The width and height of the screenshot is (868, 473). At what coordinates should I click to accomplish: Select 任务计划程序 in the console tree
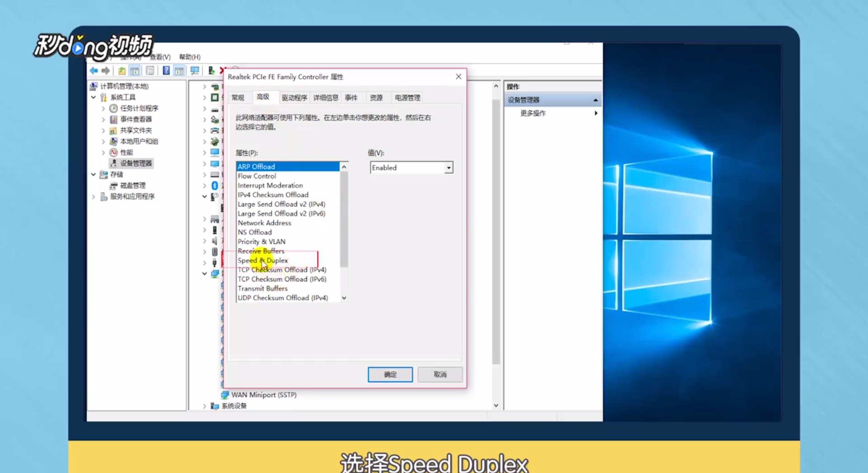click(x=139, y=108)
